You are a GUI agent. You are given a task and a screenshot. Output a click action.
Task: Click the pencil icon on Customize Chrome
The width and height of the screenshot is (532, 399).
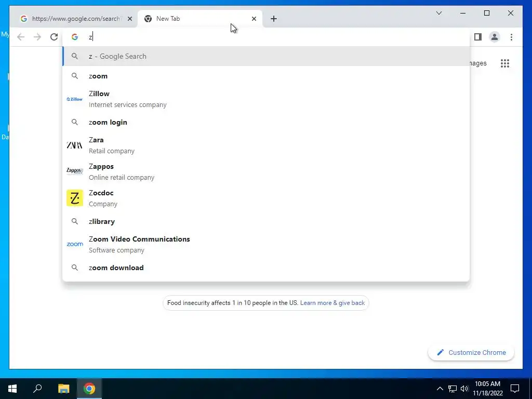(x=440, y=352)
